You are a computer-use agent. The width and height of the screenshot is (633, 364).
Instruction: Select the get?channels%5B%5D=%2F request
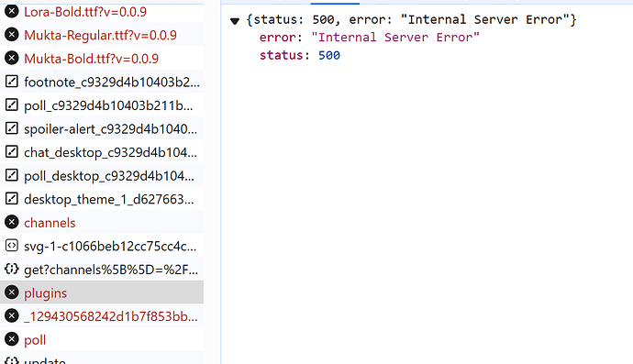point(102,270)
